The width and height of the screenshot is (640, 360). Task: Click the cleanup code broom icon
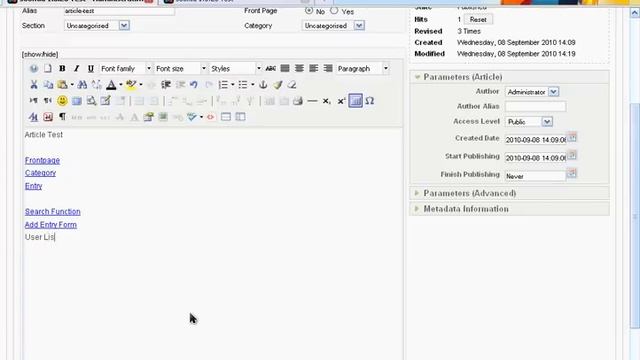(278, 85)
